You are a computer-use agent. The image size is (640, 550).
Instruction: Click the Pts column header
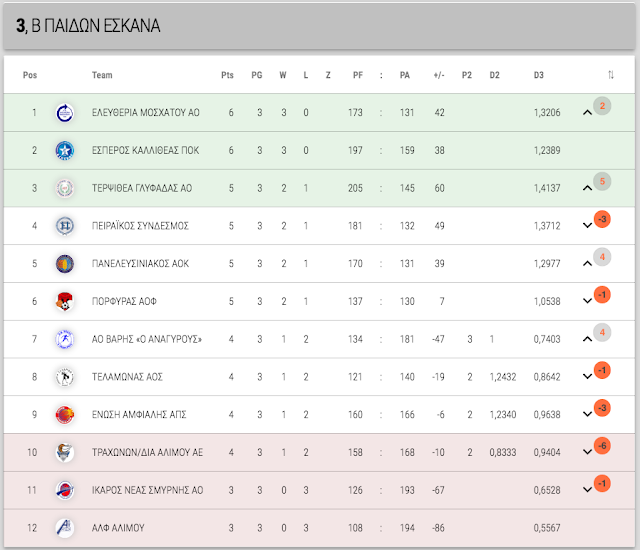227,75
